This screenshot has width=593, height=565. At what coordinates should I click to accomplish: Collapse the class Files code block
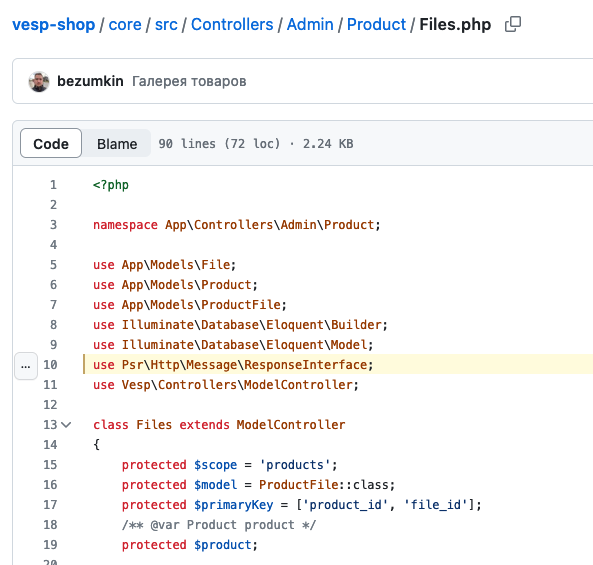tap(67, 425)
